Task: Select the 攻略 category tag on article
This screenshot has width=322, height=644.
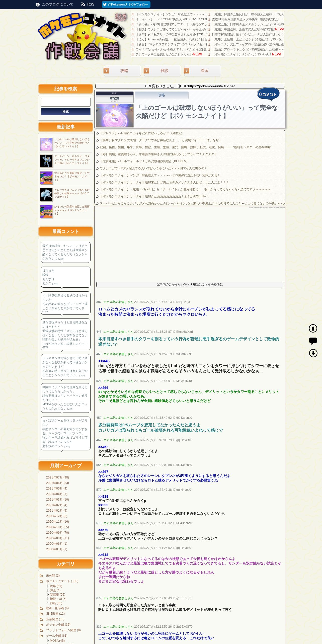Action: point(162,95)
